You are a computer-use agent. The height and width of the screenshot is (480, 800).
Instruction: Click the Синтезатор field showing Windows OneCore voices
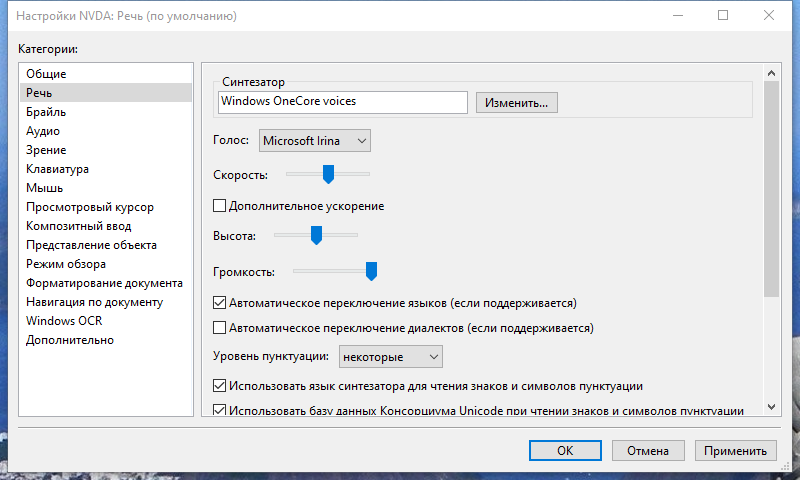(x=342, y=102)
